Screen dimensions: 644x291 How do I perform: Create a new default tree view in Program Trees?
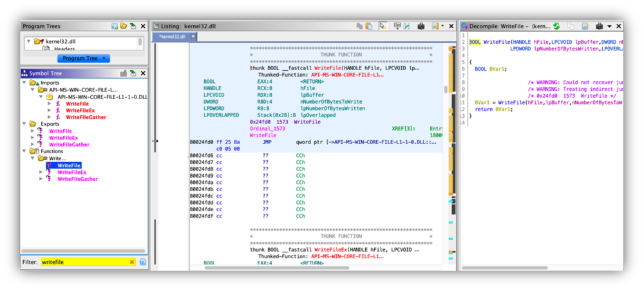[x=115, y=26]
